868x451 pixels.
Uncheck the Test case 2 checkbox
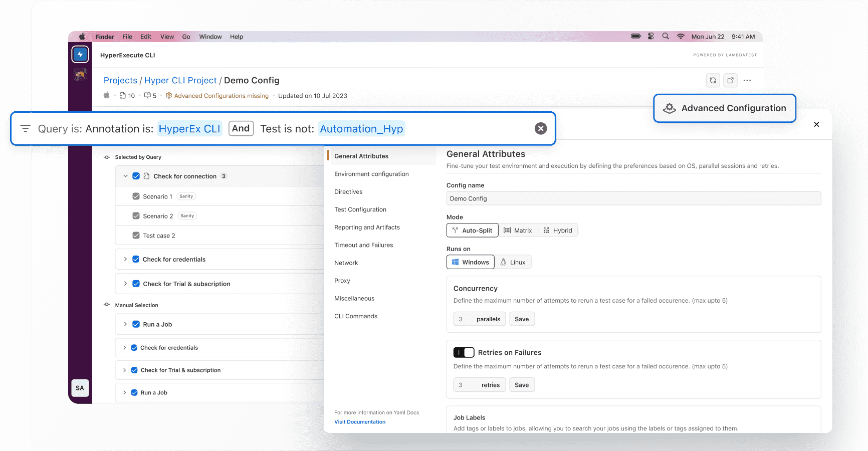tap(136, 235)
